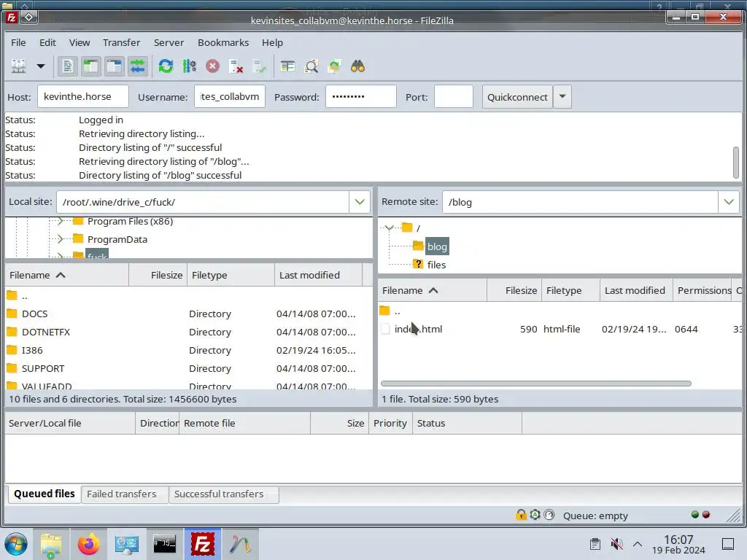Image resolution: width=747 pixels, height=560 pixels.
Task: Open the Bookmarks menu
Action: [223, 42]
